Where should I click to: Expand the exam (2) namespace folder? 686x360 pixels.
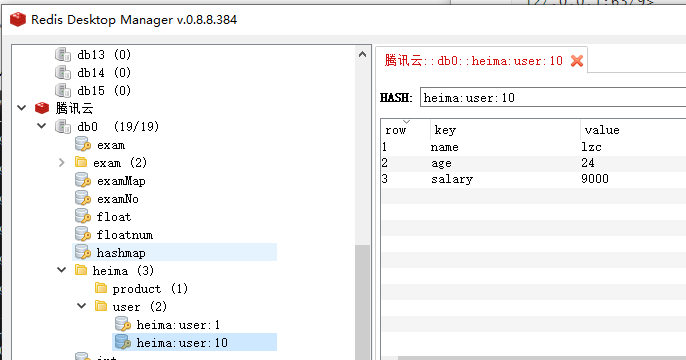pos(62,162)
